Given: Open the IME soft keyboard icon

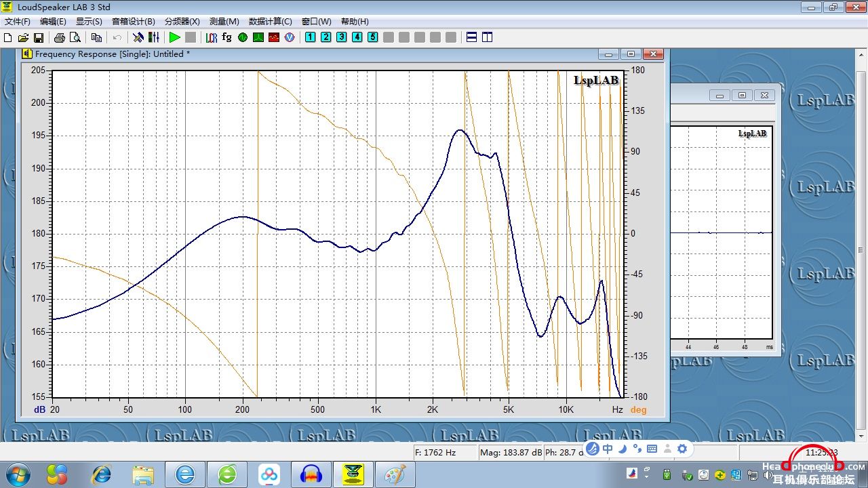Looking at the screenshot, I should (x=652, y=449).
